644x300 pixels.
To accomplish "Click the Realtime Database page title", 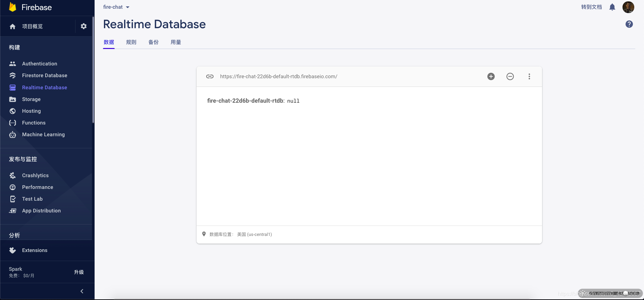I will [x=154, y=24].
